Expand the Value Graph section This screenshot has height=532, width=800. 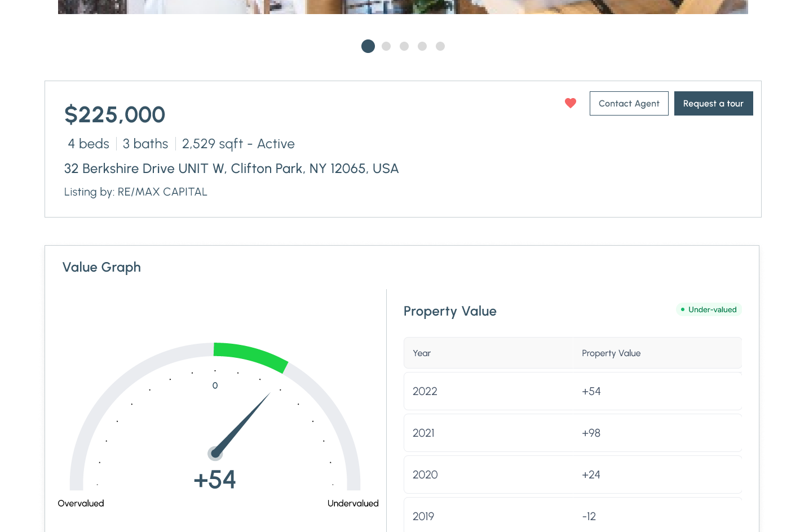101,267
